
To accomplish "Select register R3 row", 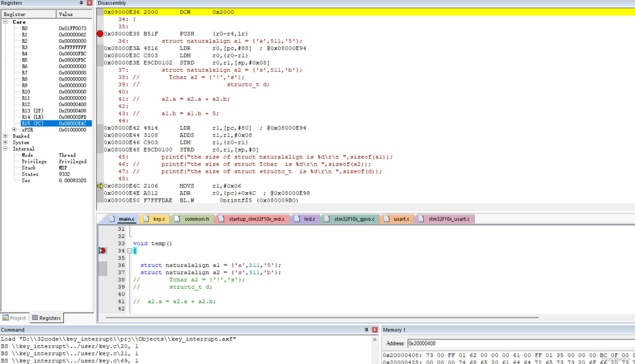I will (x=46, y=47).
